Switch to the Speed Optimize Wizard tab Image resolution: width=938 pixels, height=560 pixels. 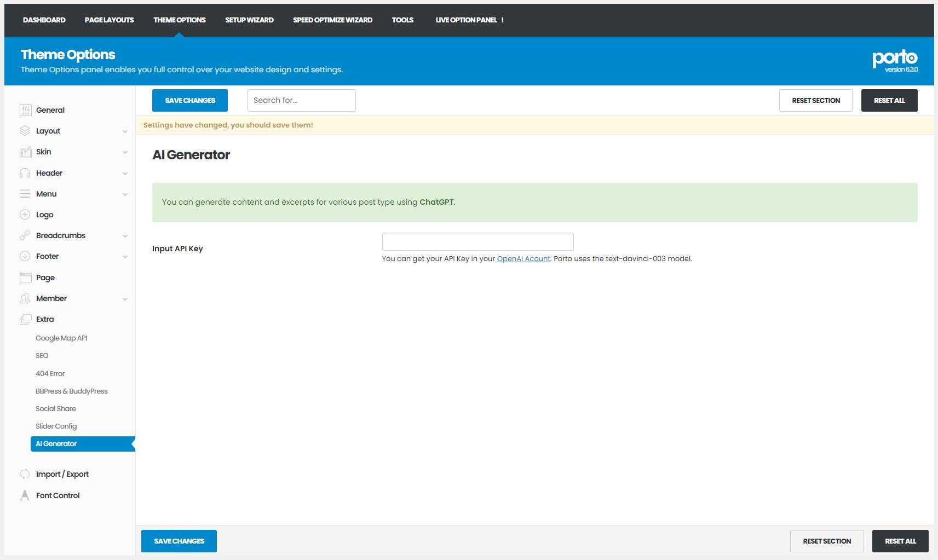pyautogui.click(x=332, y=20)
